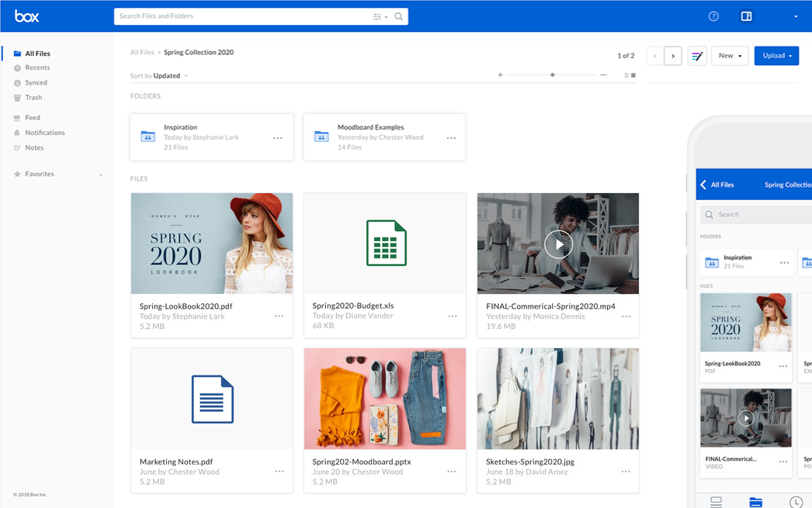Switch to grid view icon

click(633, 75)
